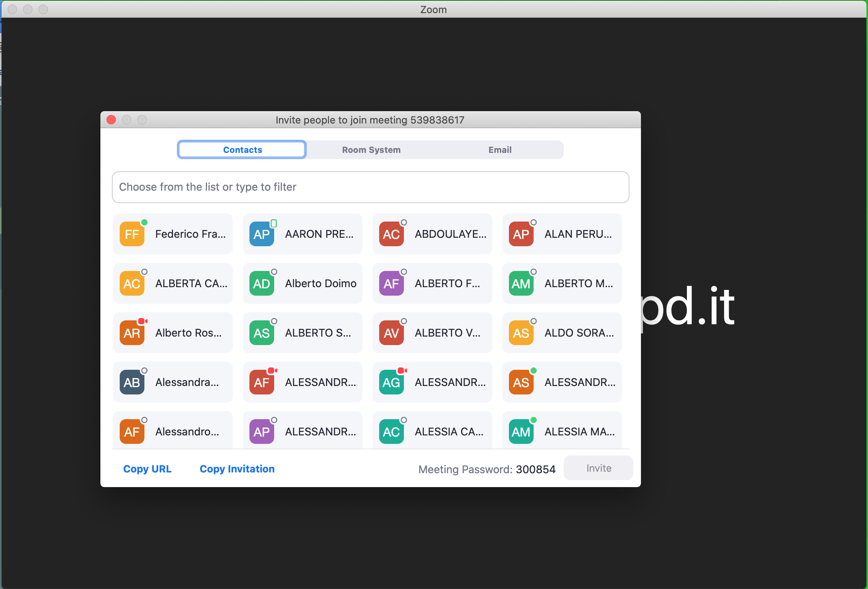Select the AM avatar for Alessia Ma...
This screenshot has height=589, width=868.
click(x=521, y=432)
